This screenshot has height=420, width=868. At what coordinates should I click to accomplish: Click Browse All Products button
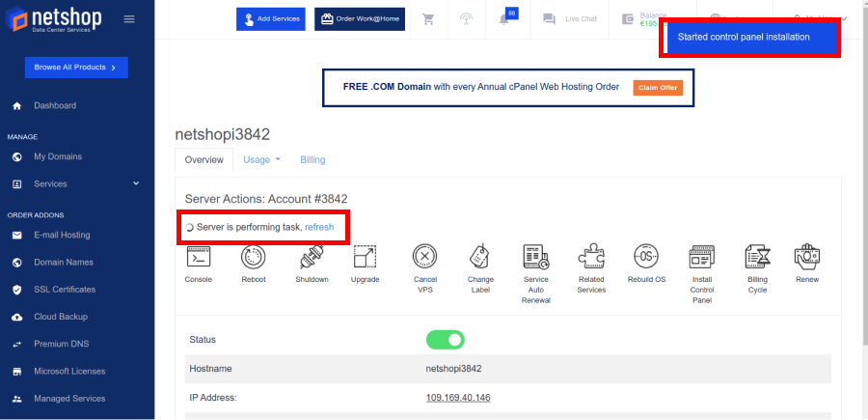[x=76, y=67]
